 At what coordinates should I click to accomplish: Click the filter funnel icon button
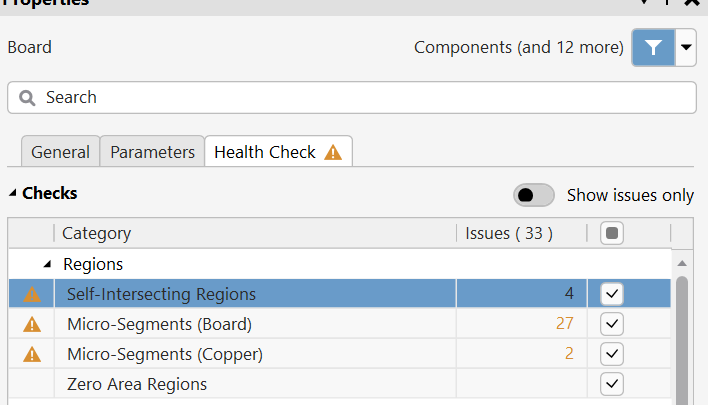(653, 47)
